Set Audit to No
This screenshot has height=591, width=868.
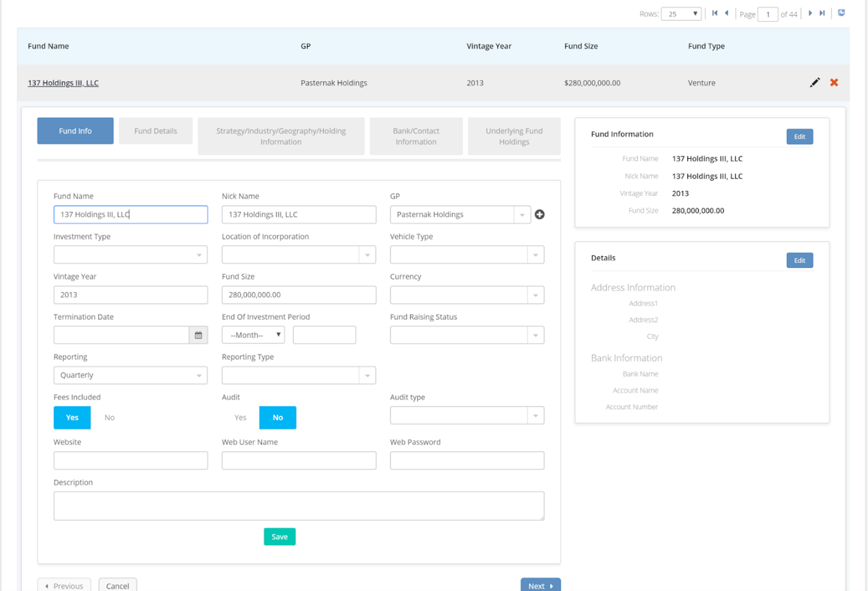click(x=277, y=417)
